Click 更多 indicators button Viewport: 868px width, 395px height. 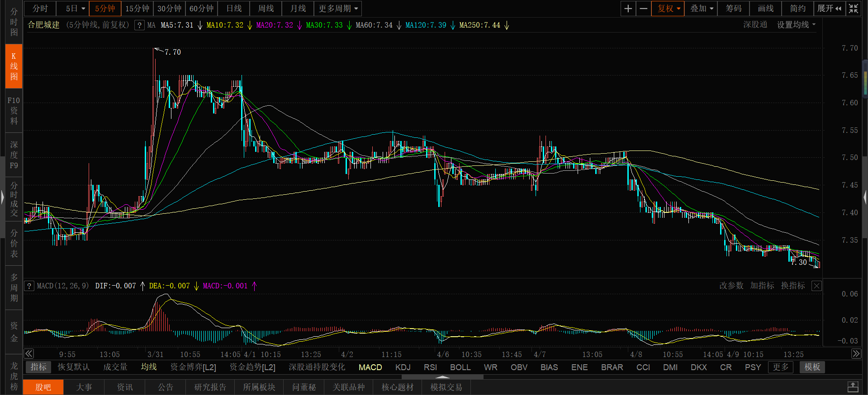pos(780,367)
